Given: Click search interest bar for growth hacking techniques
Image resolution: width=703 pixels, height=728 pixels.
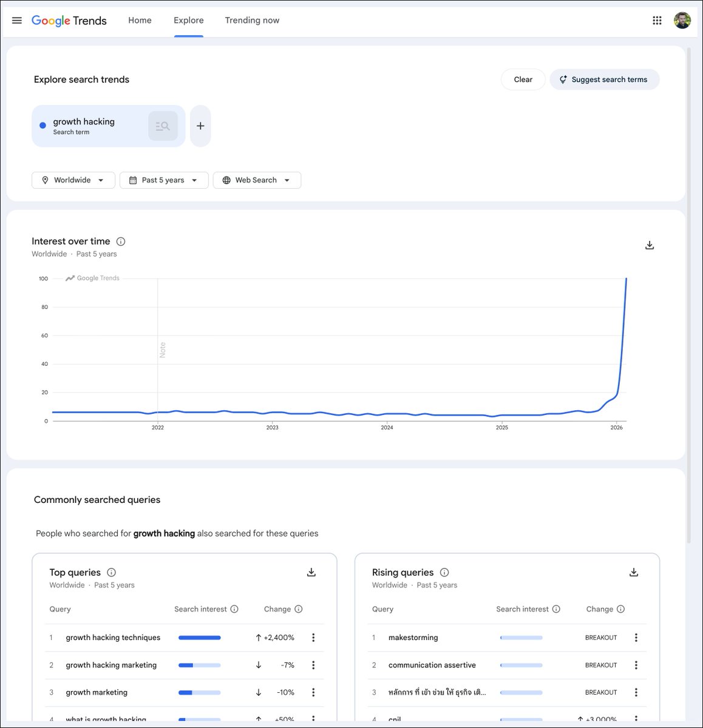Looking at the screenshot, I should click(200, 638).
